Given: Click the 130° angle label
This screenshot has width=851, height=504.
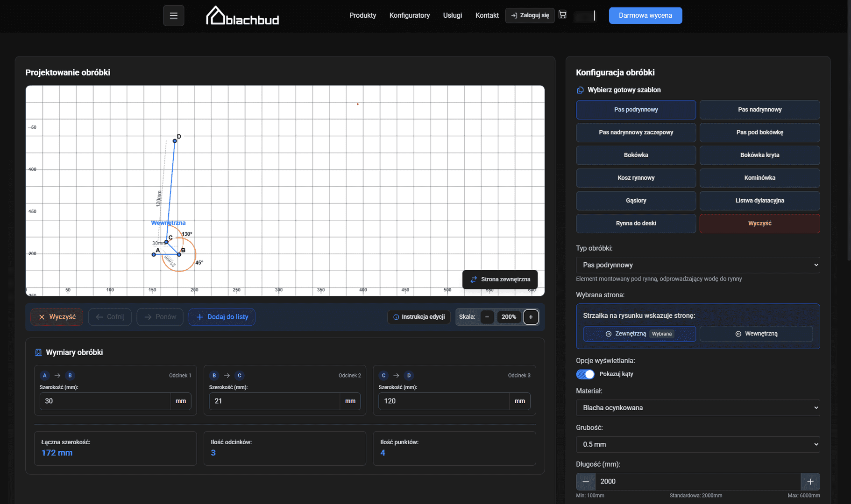Looking at the screenshot, I should [187, 234].
